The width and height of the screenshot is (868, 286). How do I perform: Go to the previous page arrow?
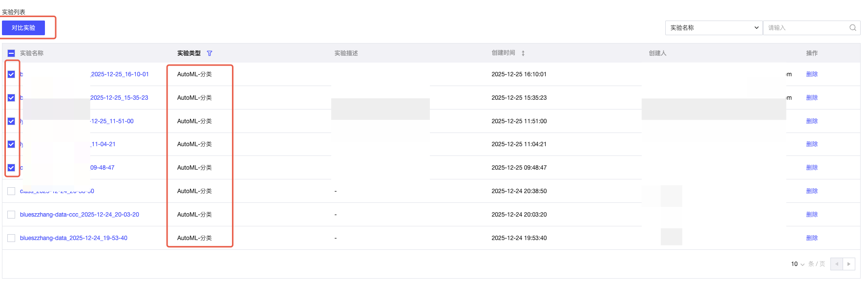click(x=836, y=264)
